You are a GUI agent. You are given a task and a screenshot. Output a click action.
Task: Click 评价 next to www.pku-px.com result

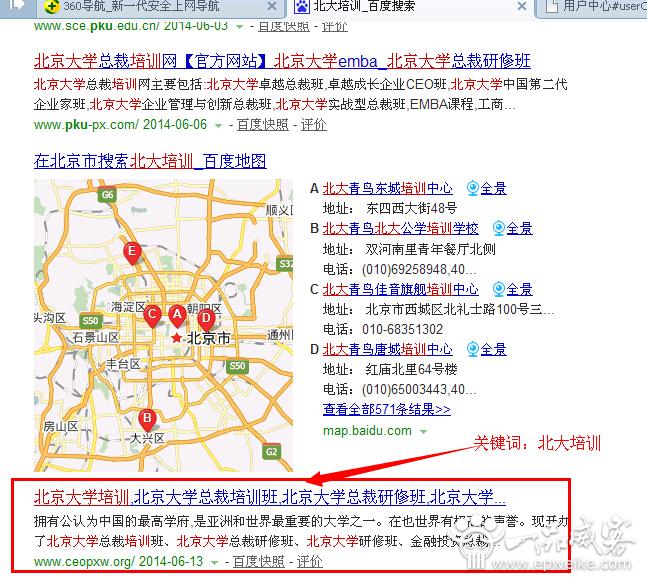coord(314,125)
